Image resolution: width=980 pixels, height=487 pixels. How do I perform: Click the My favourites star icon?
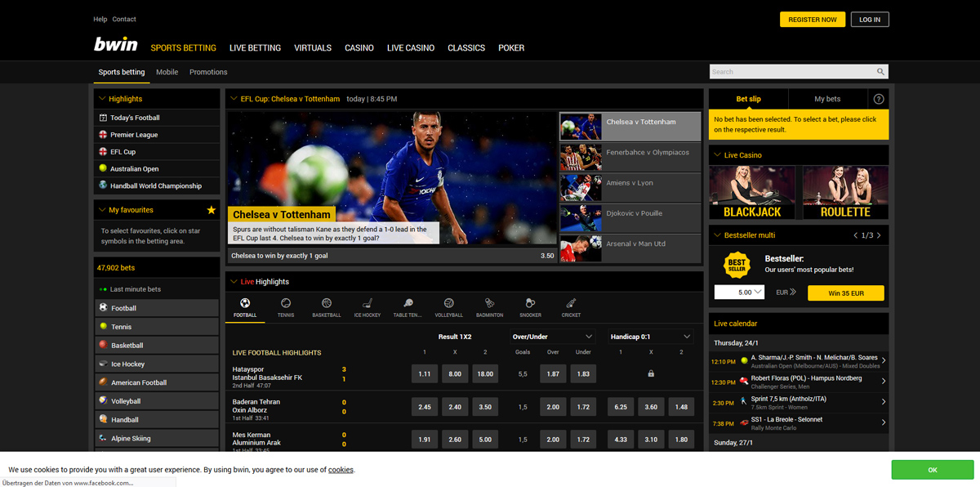(x=212, y=210)
